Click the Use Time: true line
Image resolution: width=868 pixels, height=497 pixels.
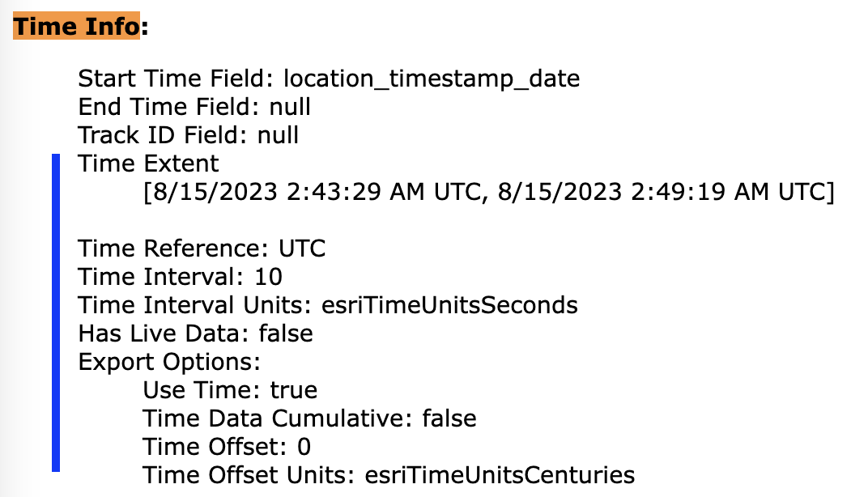point(230,390)
